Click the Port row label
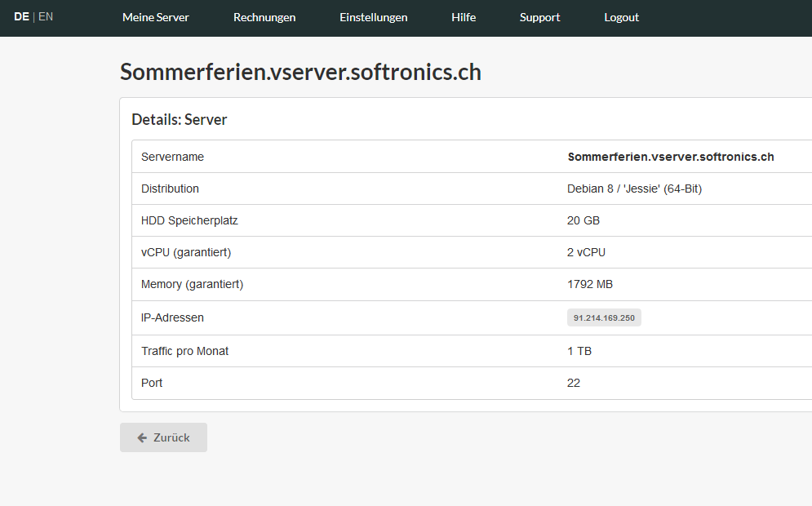 (152, 384)
